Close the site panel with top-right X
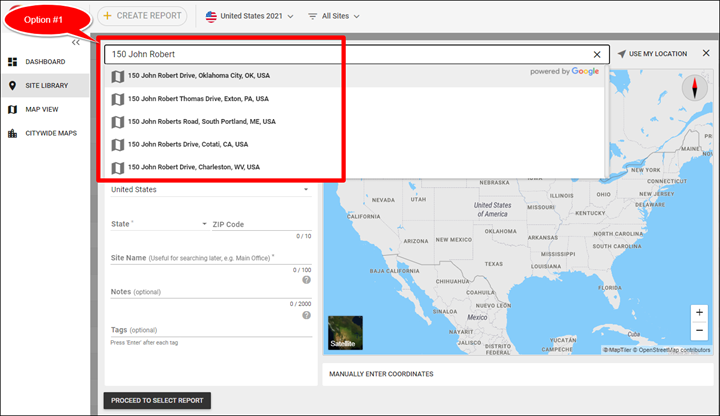The image size is (720, 416). tap(706, 54)
